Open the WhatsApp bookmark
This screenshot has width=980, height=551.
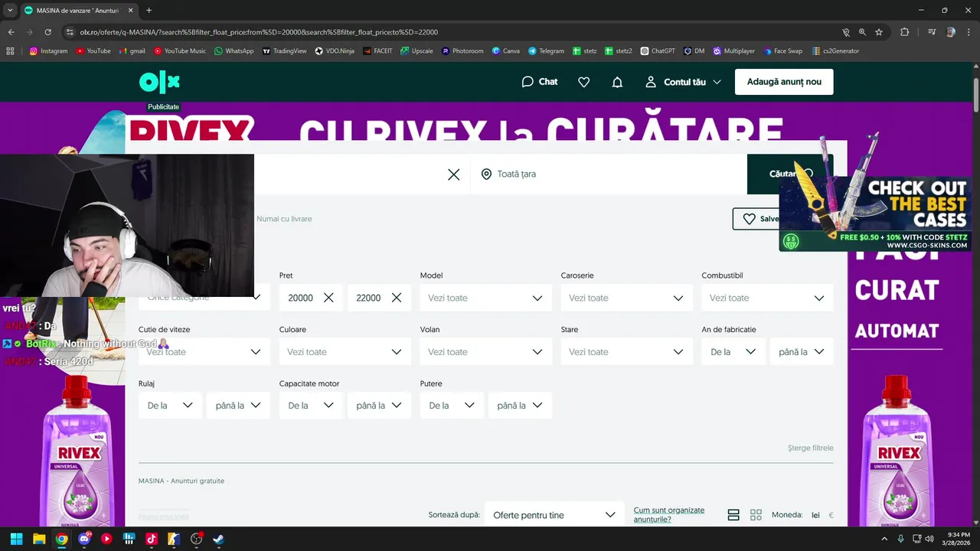(234, 51)
